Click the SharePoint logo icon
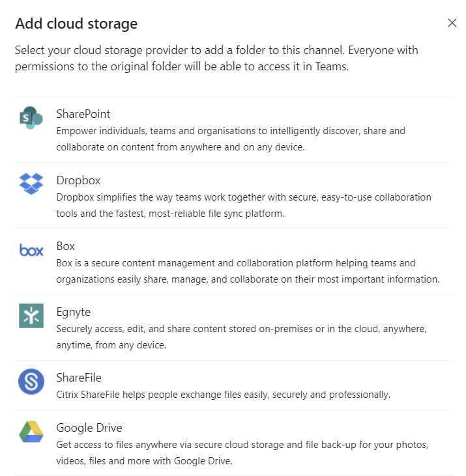Screen dimensions: 466x476 point(31,118)
